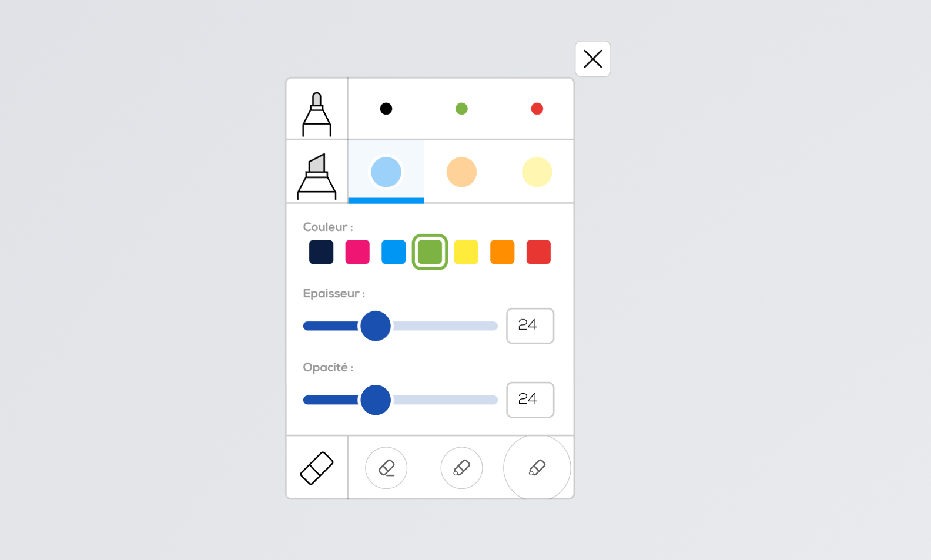Click the Epaisseur value input field
Screen dimensions: 931x560
[x=530, y=326]
